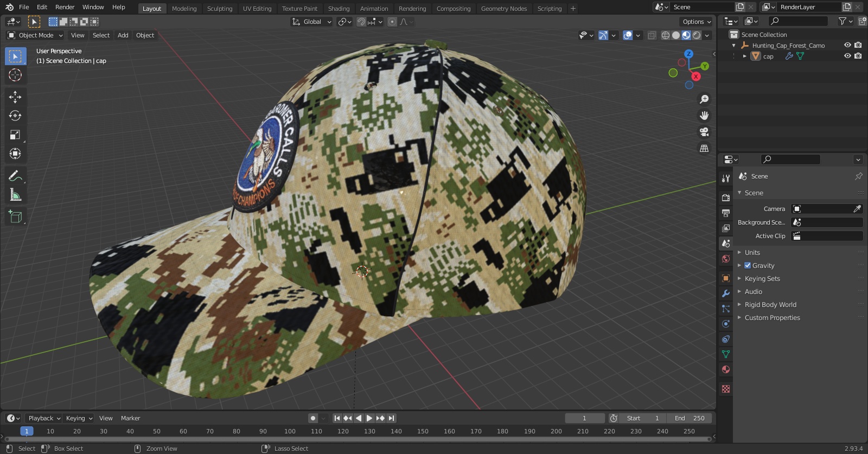The height and width of the screenshot is (454, 868).
Task: Click the pan hand viewport gizmo
Action: 704,116
